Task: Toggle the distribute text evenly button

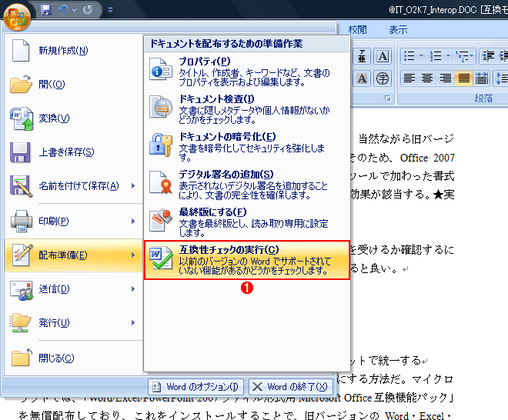Action: pos(482,78)
